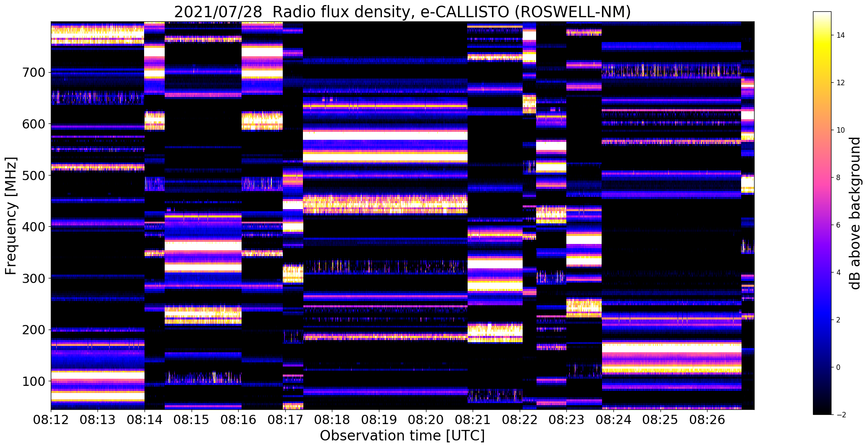The width and height of the screenshot is (868, 448).
Task: Click the 08:26 time tick label
Action: point(708,419)
